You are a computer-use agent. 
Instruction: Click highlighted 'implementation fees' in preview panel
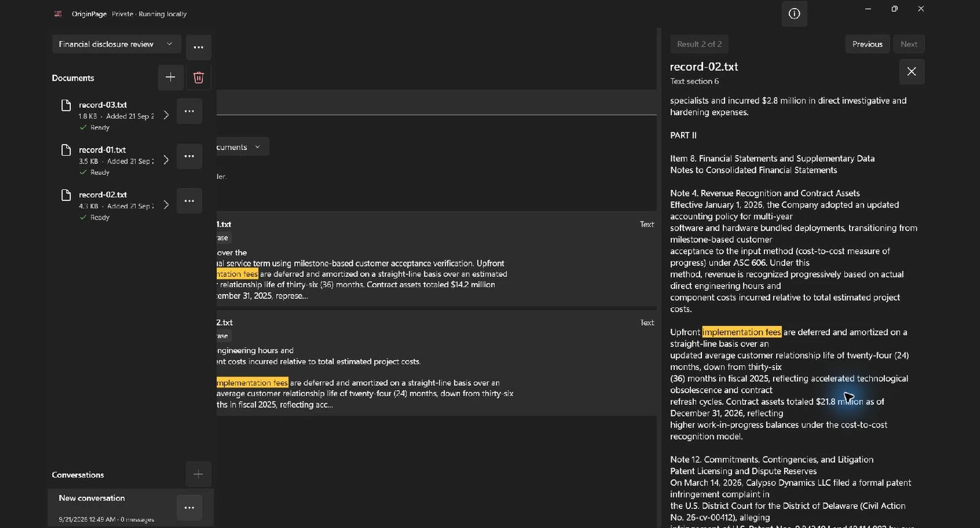click(x=742, y=332)
